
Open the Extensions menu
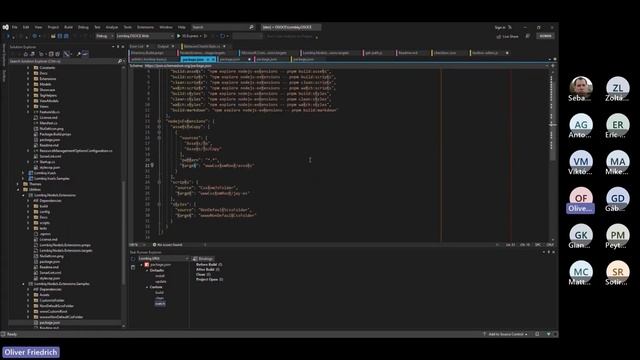coord(145,27)
